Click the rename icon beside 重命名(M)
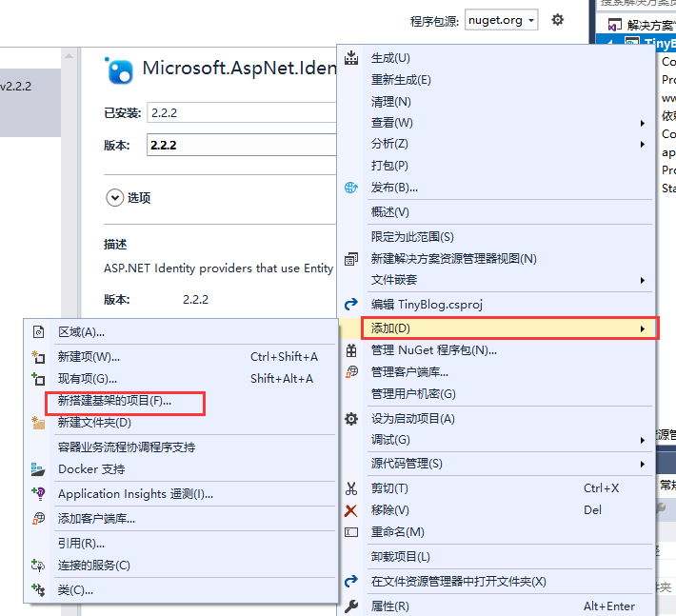The image size is (676, 616). pos(351,532)
